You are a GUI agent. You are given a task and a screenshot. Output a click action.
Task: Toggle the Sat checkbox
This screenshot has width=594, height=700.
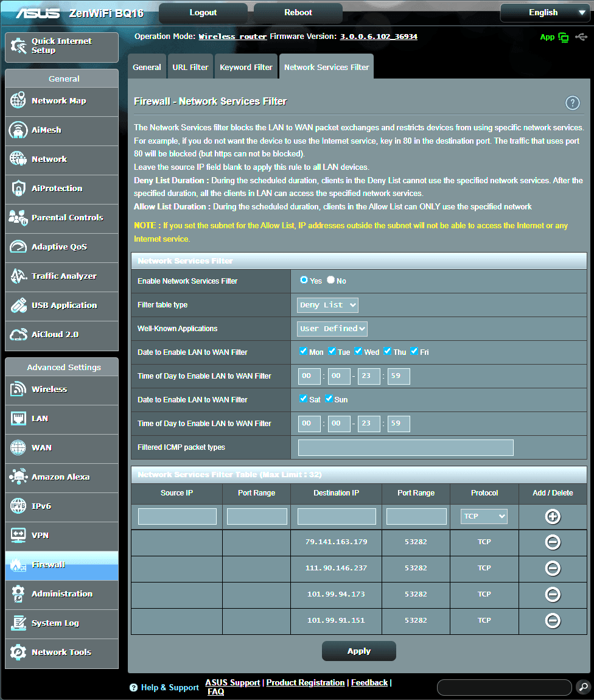tap(304, 399)
